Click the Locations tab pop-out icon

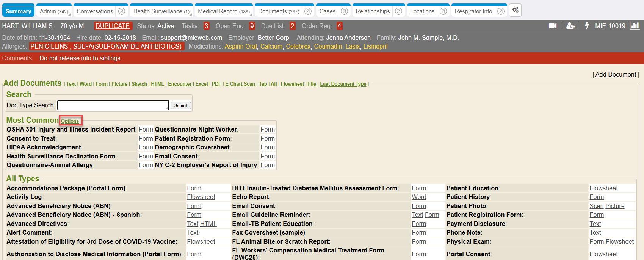coord(443,11)
